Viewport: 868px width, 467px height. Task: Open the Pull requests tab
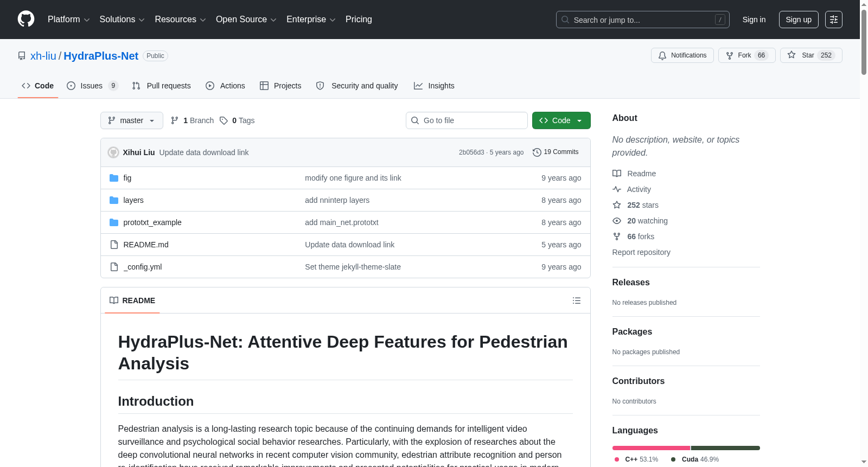[162, 86]
